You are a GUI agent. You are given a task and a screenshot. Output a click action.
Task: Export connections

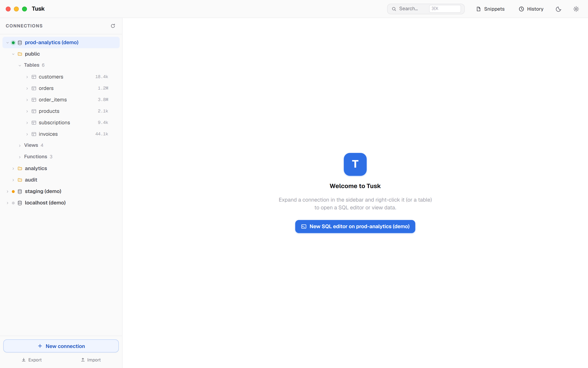(32, 360)
